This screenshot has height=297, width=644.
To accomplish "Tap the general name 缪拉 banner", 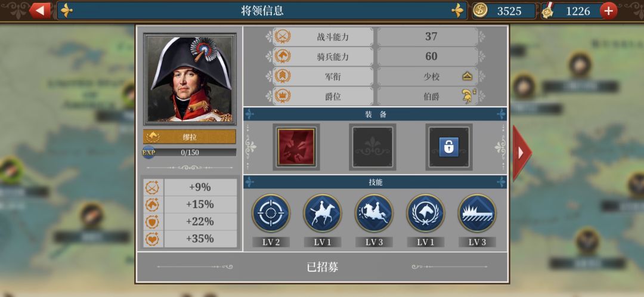I will pyautogui.click(x=190, y=137).
